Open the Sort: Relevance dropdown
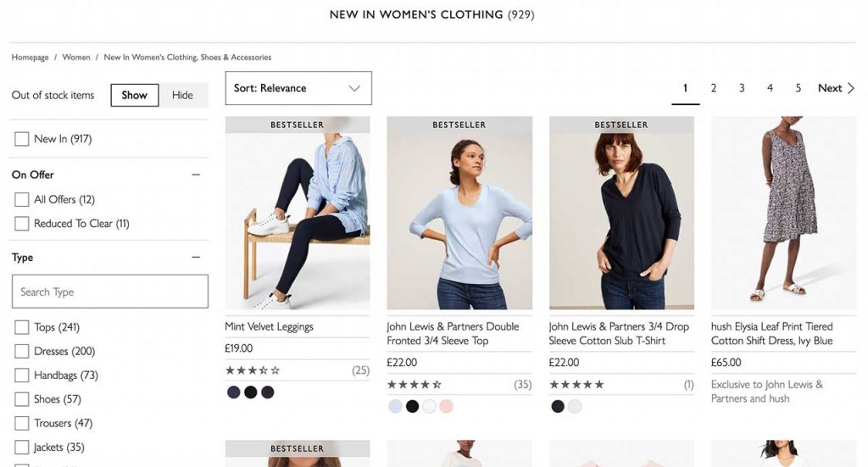 point(298,88)
